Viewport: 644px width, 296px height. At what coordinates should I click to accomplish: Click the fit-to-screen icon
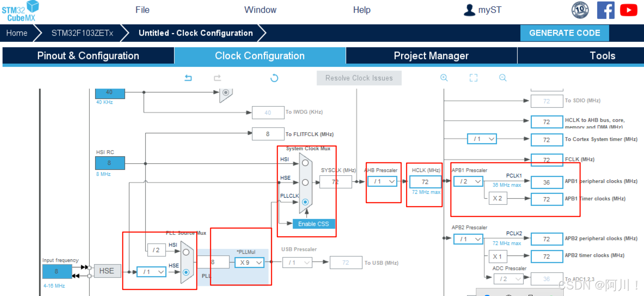473,78
